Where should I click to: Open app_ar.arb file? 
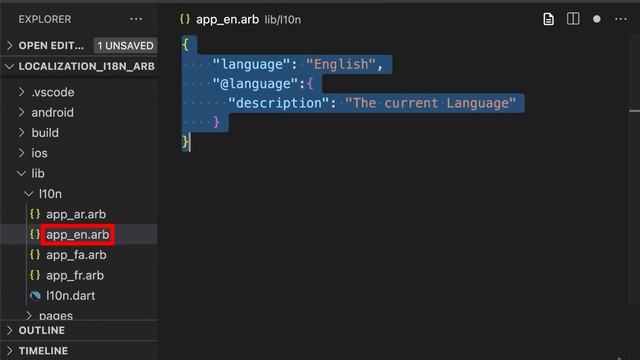click(x=76, y=214)
